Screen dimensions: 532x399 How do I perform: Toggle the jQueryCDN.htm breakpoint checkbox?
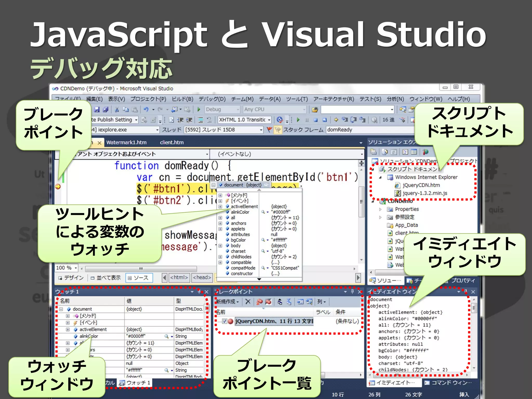[225, 321]
